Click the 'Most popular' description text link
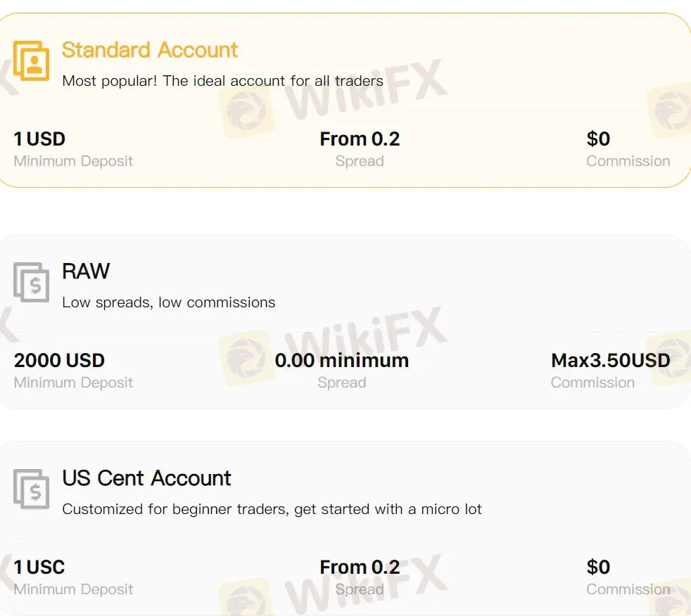Viewport: 691px width, 616px height. [x=222, y=80]
